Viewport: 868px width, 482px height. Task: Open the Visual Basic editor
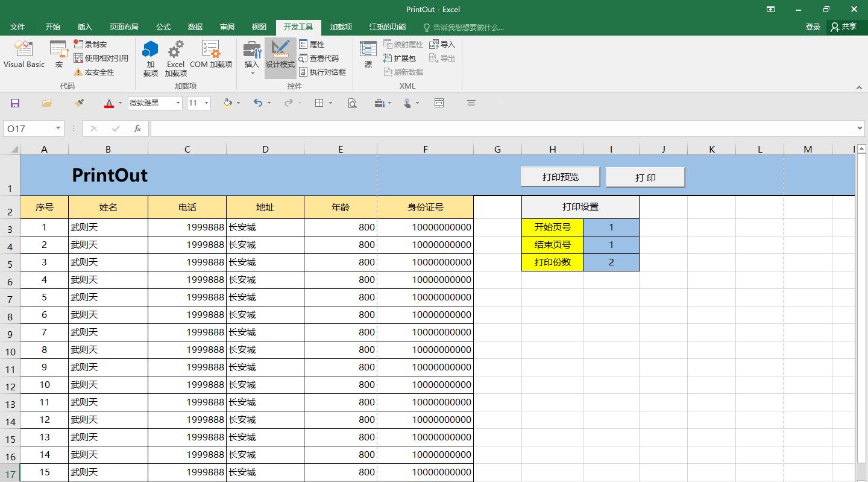24,54
